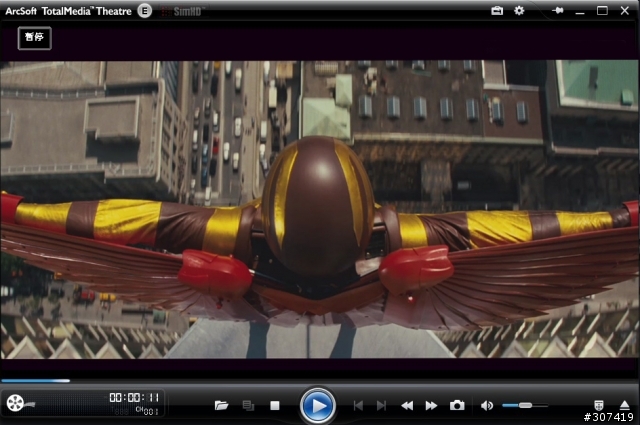The height and width of the screenshot is (425, 640).
Task: Fast forward the video
Action: [431, 405]
